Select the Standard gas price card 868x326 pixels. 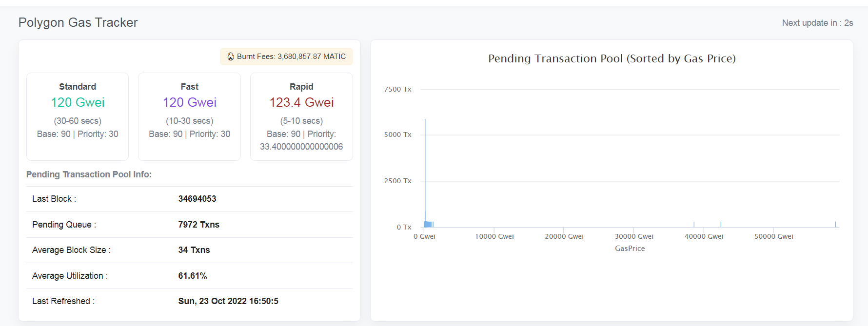tap(78, 116)
